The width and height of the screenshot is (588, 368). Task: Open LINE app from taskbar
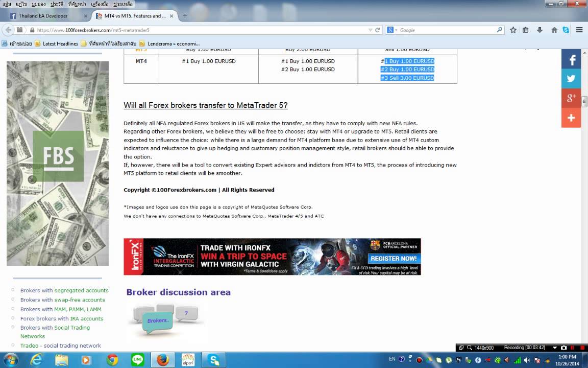138,360
